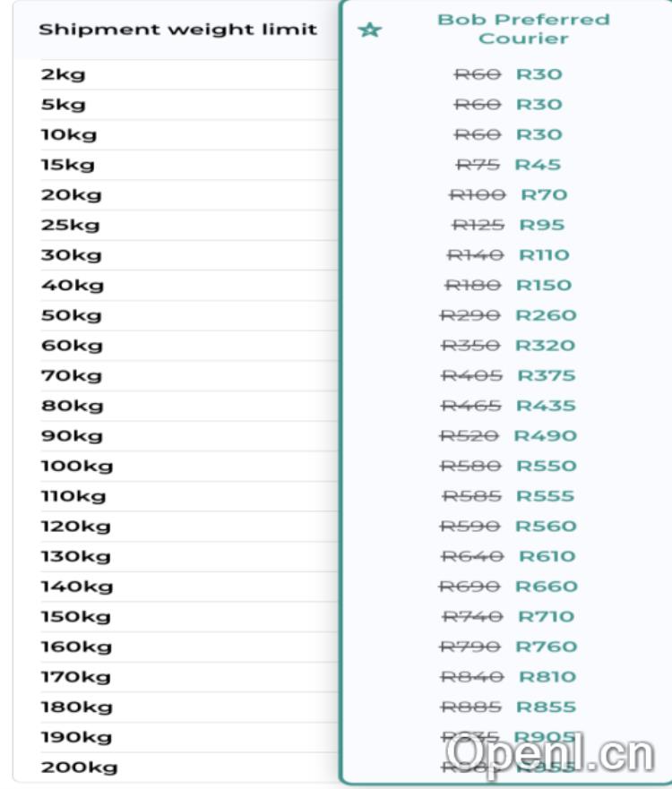Select the 50kg weight limit row
The width and height of the screenshot is (672, 789).
[x=71, y=315]
